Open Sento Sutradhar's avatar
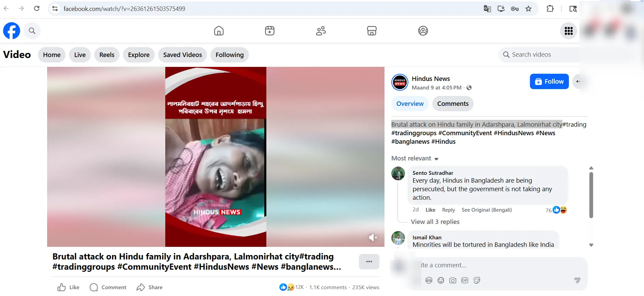Viewport: 644px width, 296px height. click(x=398, y=173)
